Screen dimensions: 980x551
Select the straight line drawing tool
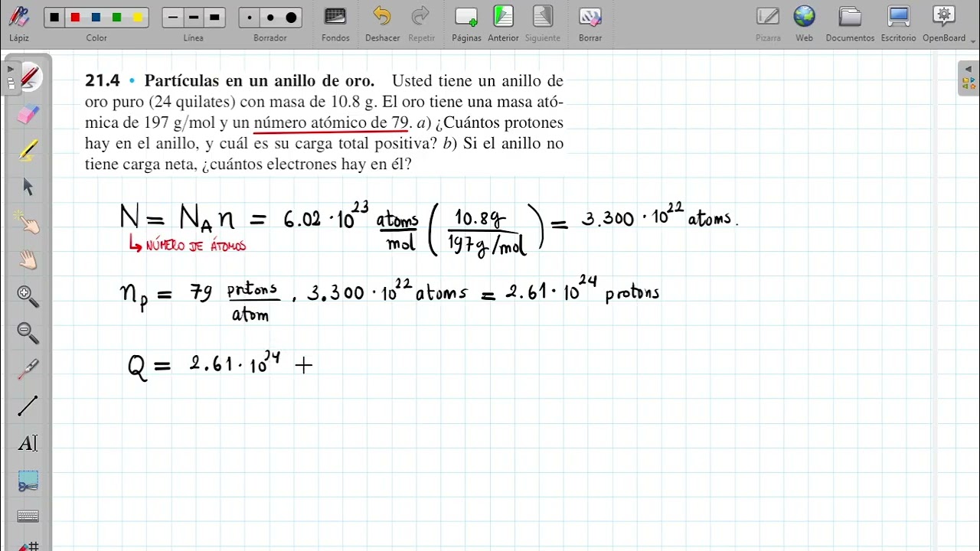click(x=28, y=406)
